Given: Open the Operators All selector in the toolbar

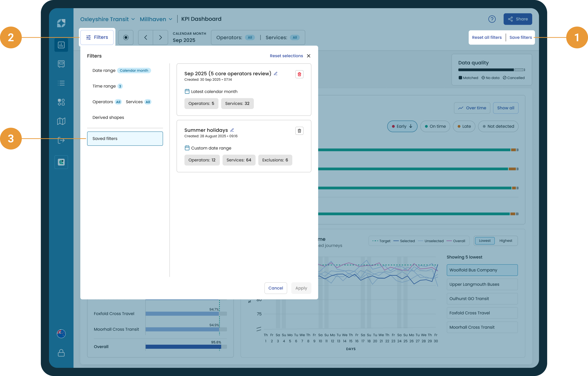Looking at the screenshot, I should [235, 37].
